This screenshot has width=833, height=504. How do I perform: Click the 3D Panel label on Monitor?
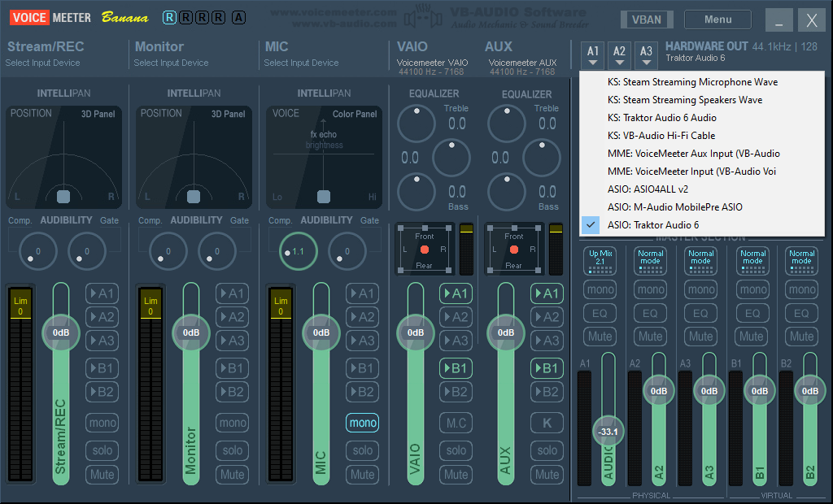[228, 114]
